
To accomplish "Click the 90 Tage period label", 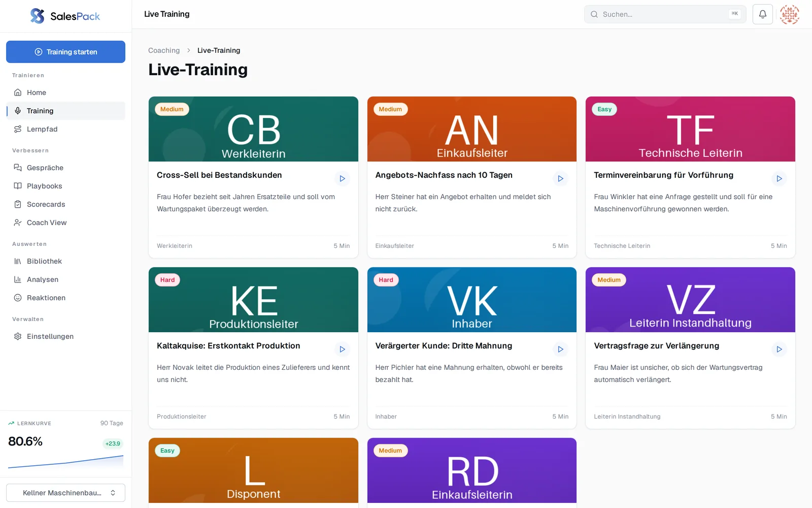I will 112,423.
